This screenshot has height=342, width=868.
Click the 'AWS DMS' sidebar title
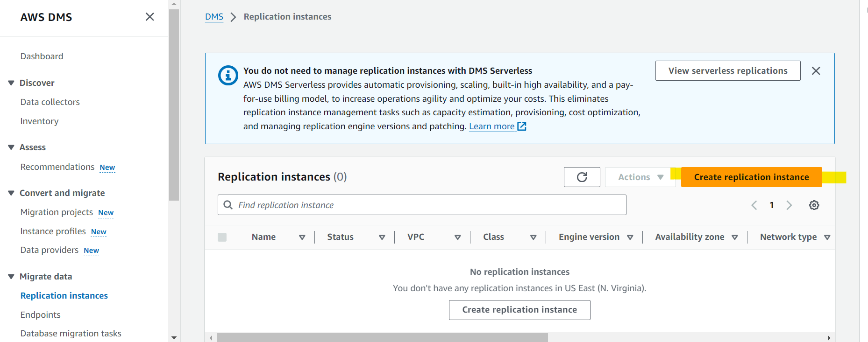(46, 17)
